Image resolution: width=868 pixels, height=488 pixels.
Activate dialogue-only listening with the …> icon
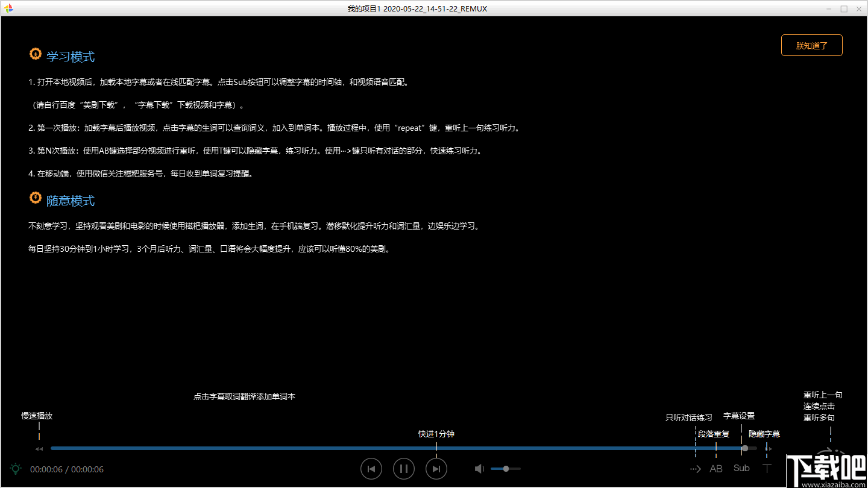pyautogui.click(x=695, y=468)
